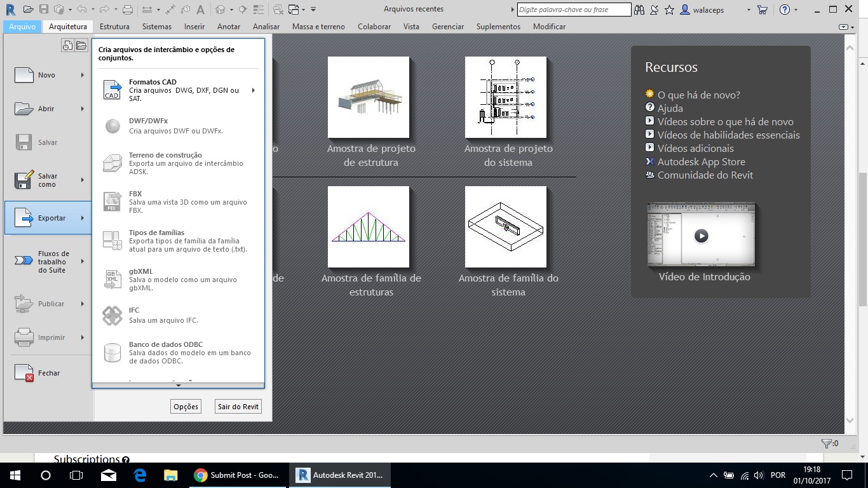
Task: Click the Banco de dados ODBC icon
Action: 112,353
